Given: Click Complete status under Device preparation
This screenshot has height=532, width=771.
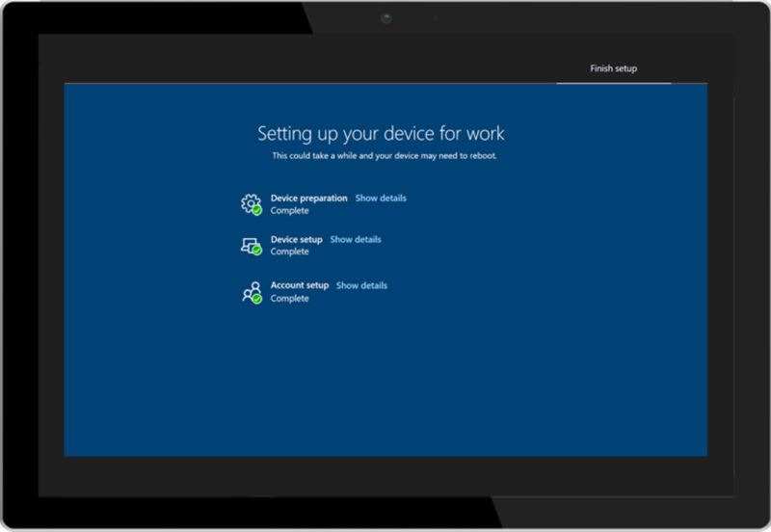Looking at the screenshot, I should coord(290,210).
